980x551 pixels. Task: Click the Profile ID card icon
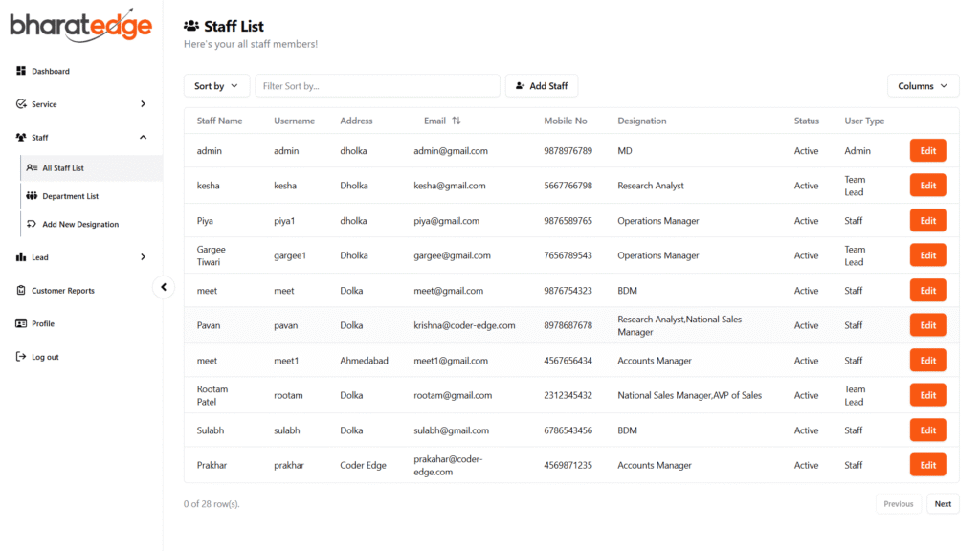(x=21, y=323)
